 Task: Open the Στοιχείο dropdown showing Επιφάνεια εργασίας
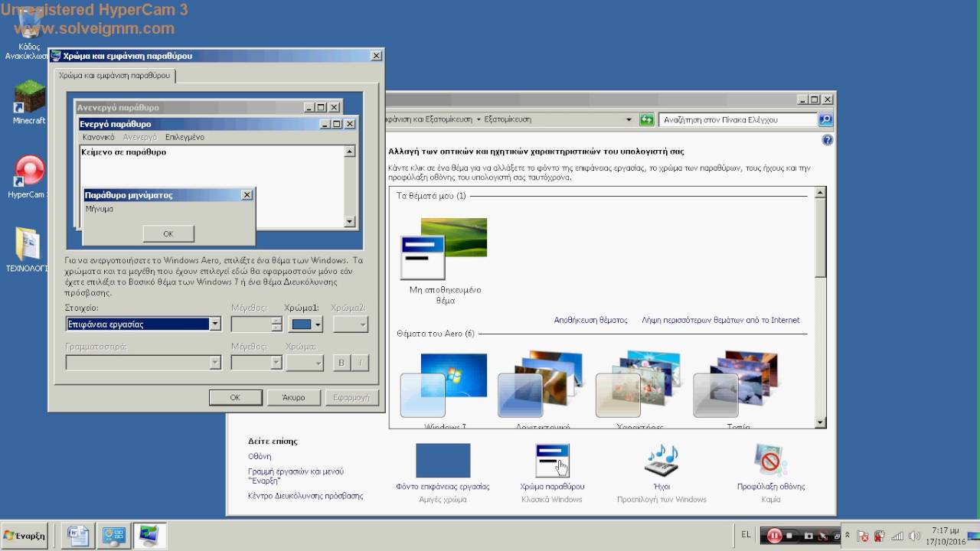tap(143, 324)
